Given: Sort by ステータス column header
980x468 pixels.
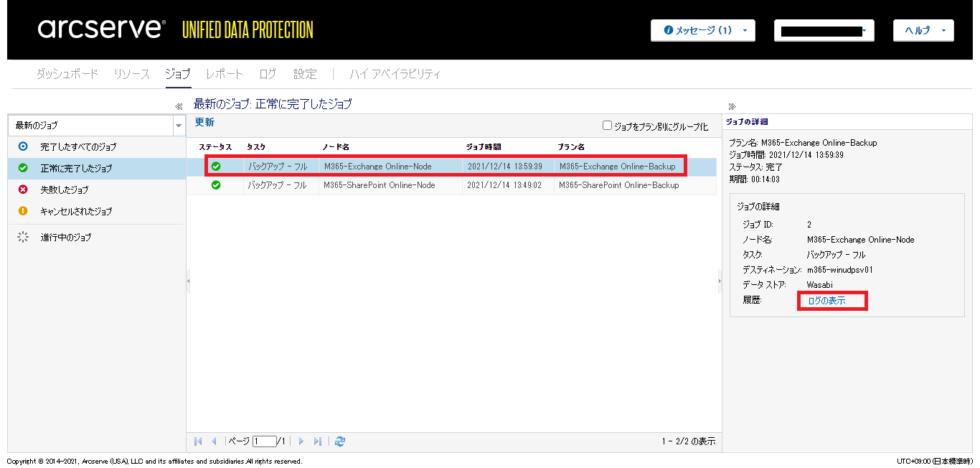Looking at the screenshot, I should 215,146.
